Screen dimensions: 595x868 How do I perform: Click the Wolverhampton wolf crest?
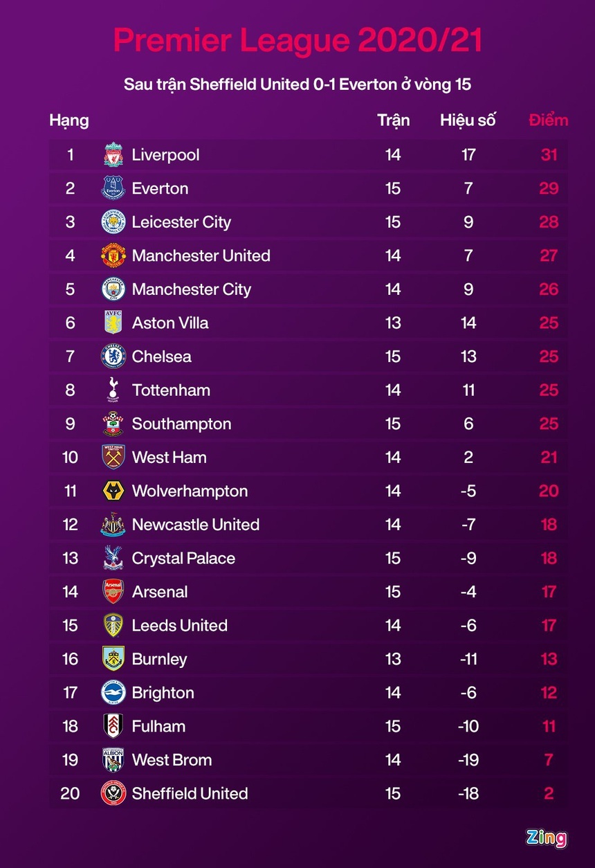pyautogui.click(x=113, y=491)
